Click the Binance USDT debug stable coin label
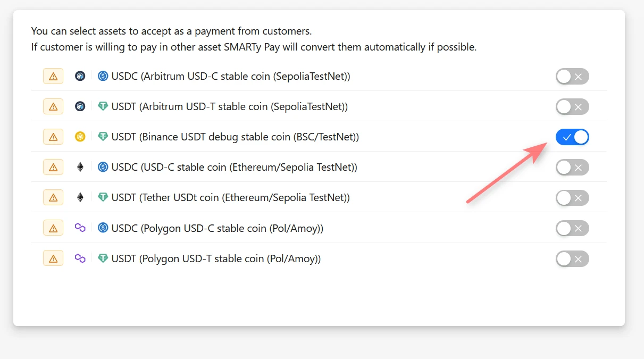The image size is (644, 359). 235,137
